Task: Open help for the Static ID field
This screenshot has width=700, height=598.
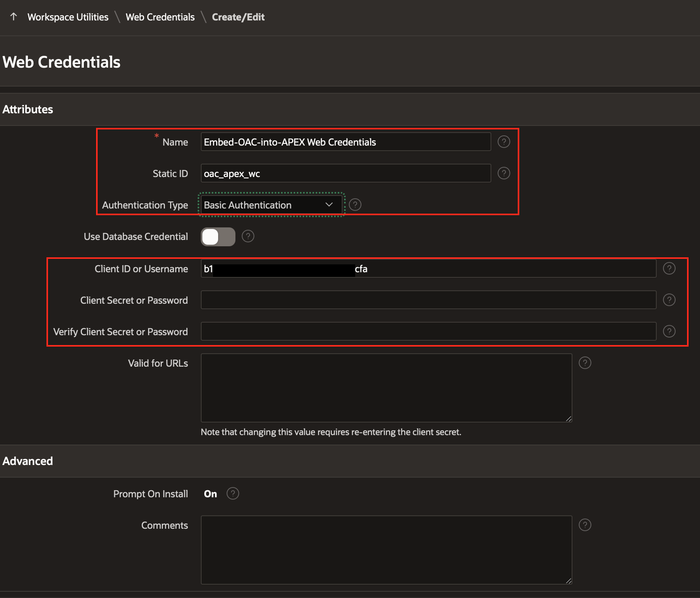Action: coord(504,173)
